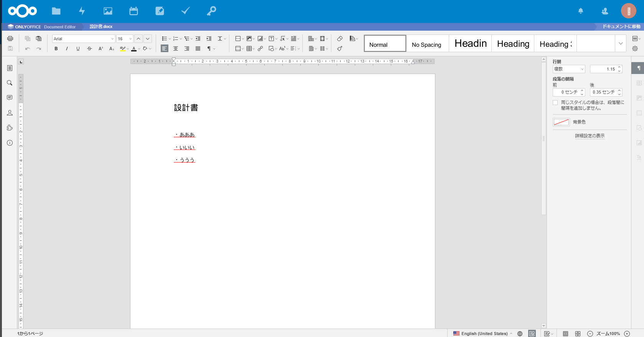The height and width of the screenshot is (337, 644).
Task: Toggle italic formatting
Action: point(67,49)
